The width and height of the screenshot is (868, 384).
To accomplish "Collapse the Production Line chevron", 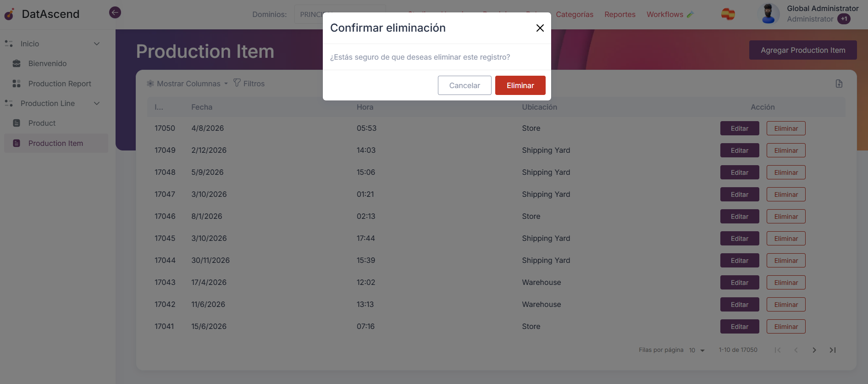I will (x=97, y=103).
